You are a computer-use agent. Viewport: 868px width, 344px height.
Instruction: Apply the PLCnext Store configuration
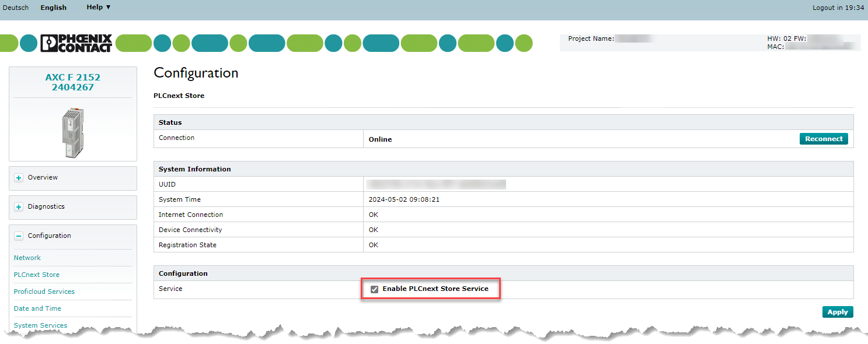point(838,312)
